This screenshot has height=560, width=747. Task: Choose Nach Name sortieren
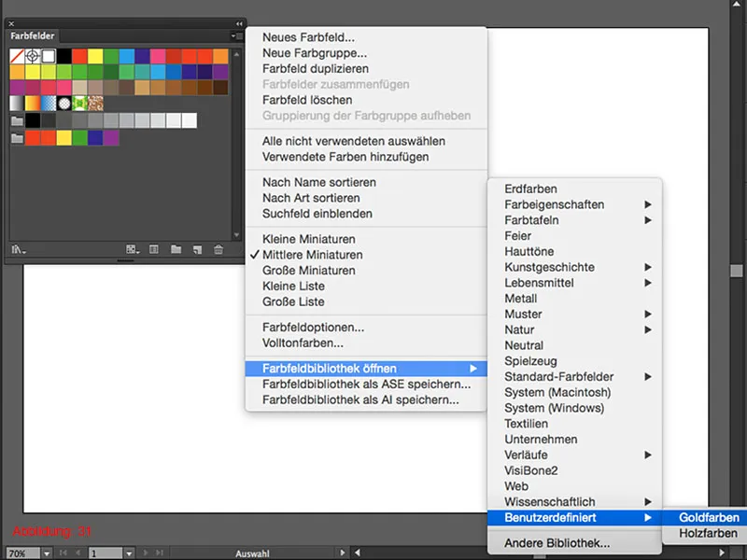point(366,182)
